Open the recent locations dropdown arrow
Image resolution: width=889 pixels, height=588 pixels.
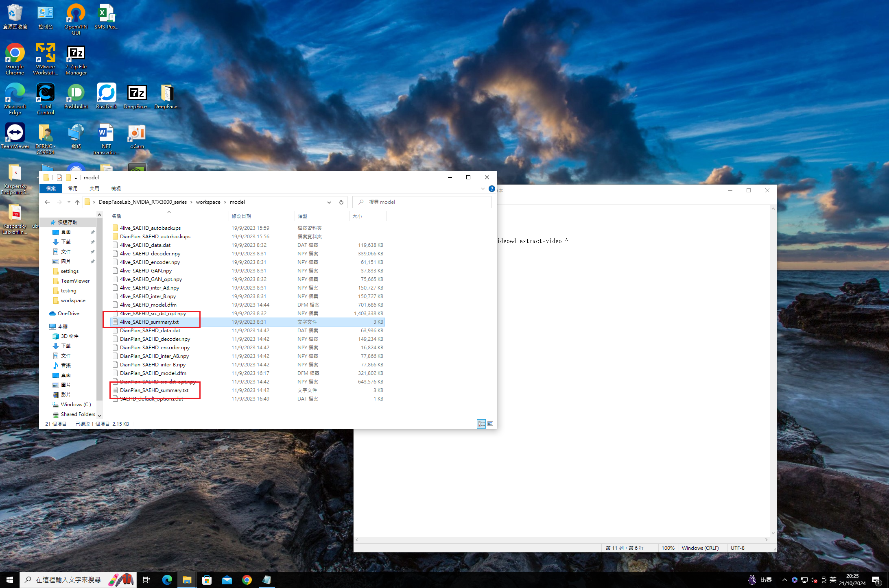[69, 202]
